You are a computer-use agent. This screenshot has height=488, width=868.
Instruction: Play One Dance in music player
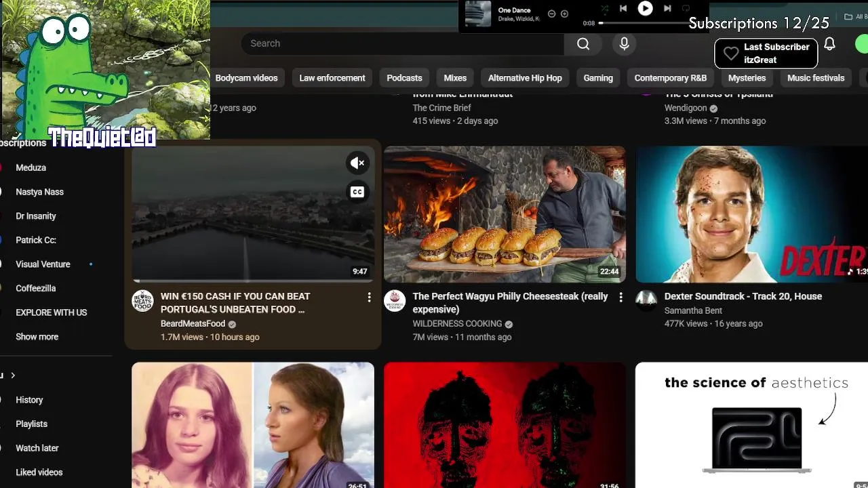pyautogui.click(x=645, y=8)
